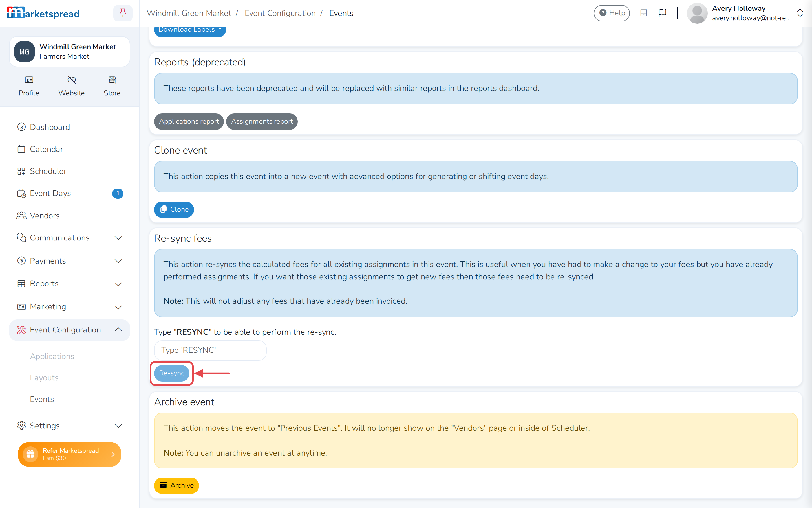Go to Event Days in sidebar
Screen dimensions: 812x508
pyautogui.click(x=69, y=193)
